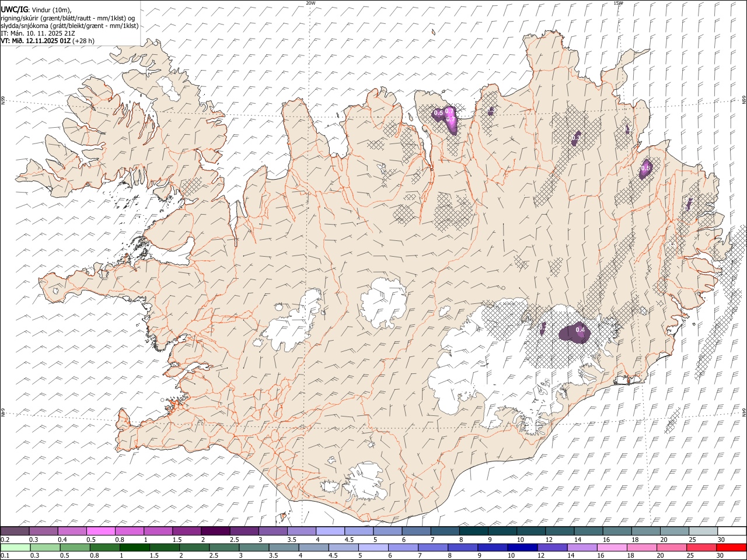
Task: Pick the darkest green swatch labeled 1, bottom row
Action: (134, 548)
